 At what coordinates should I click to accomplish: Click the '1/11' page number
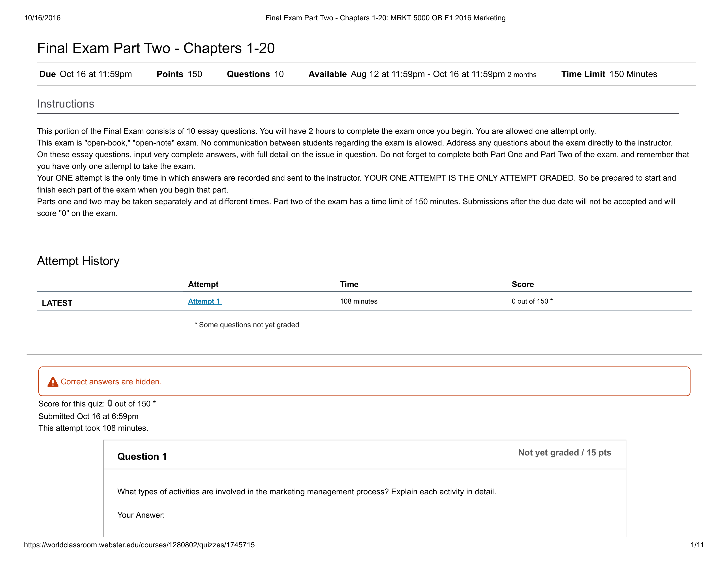coord(697,545)
